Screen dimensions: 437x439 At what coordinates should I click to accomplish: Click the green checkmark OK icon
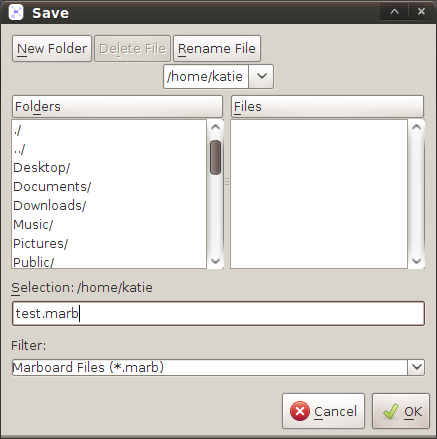click(390, 411)
